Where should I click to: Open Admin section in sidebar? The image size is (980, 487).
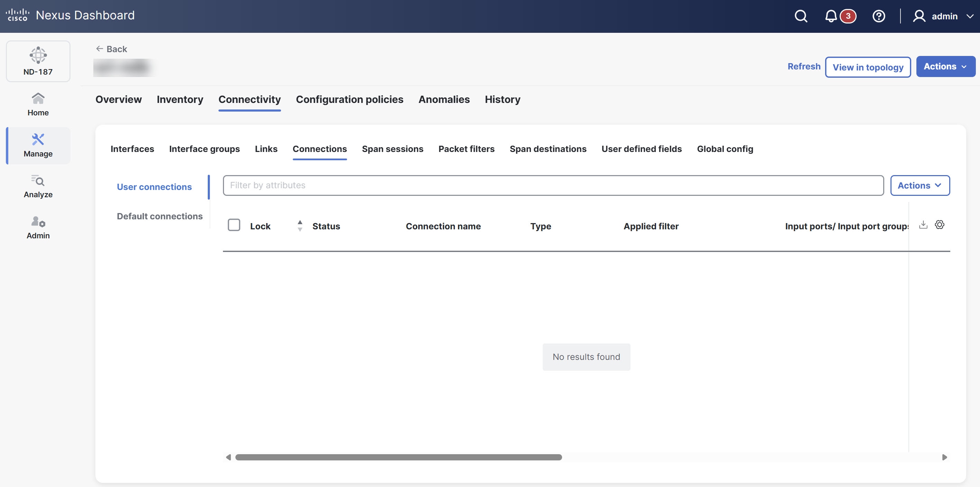point(38,227)
